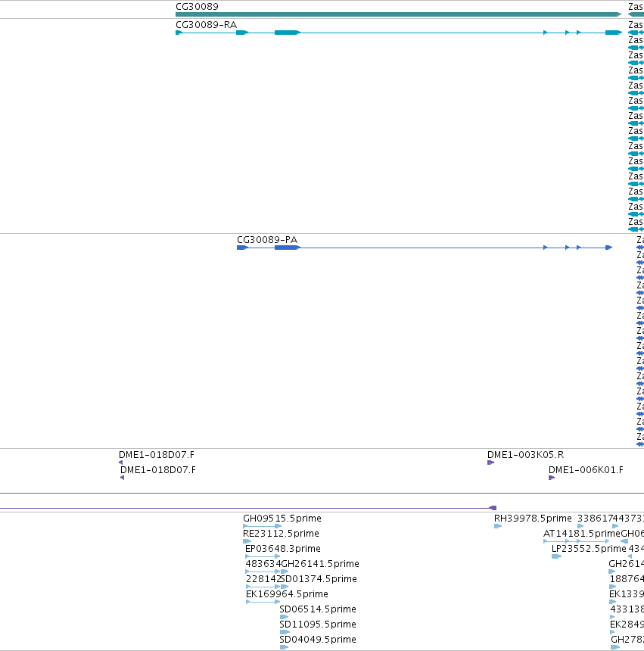This screenshot has height=651, width=644.
Task: Click the DME1-006K01.F label
Action: coord(586,470)
